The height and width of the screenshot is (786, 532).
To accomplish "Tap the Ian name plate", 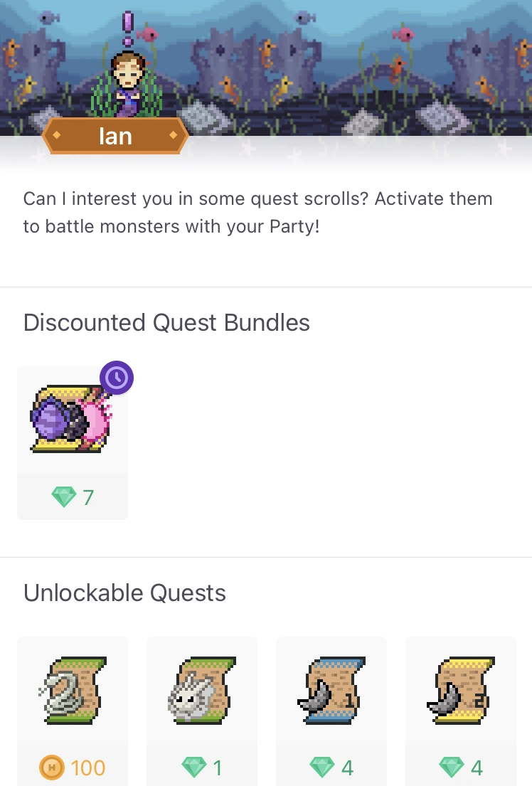I will pyautogui.click(x=115, y=136).
